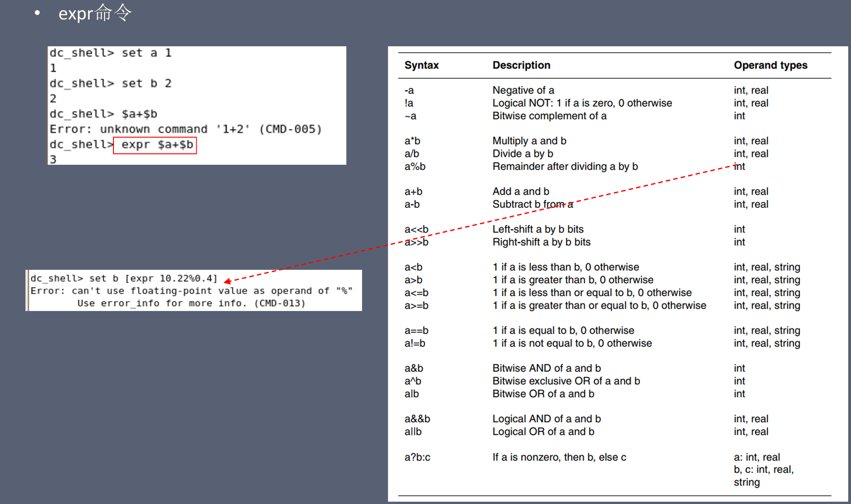The width and height of the screenshot is (851, 504).
Task: Click the unknown command CMD-005 error line
Action: pyautogui.click(x=185, y=129)
